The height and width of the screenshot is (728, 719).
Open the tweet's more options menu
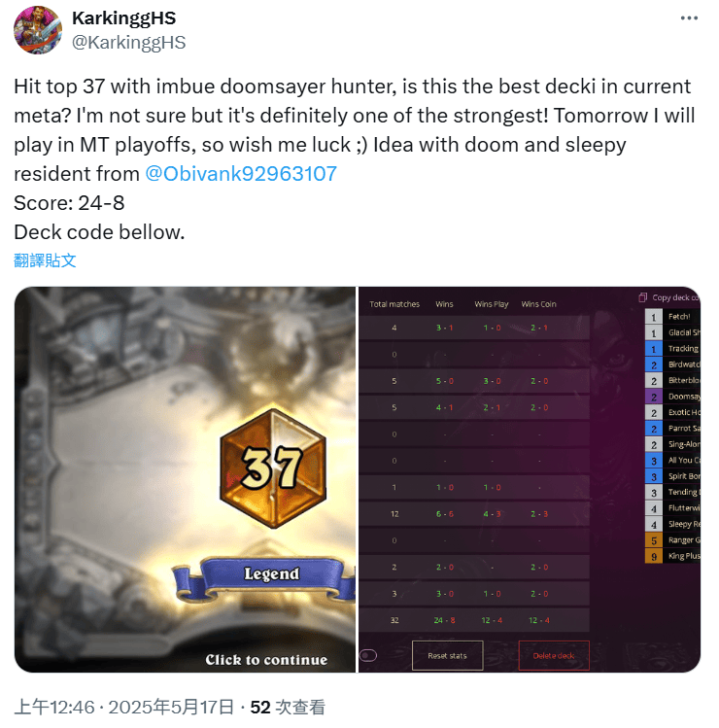point(689,18)
